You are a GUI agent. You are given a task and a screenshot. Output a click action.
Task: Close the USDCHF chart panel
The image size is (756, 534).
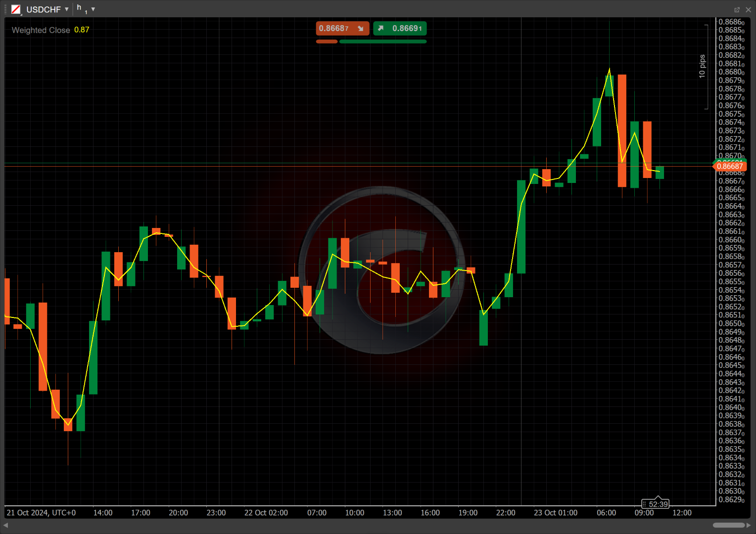(x=748, y=10)
